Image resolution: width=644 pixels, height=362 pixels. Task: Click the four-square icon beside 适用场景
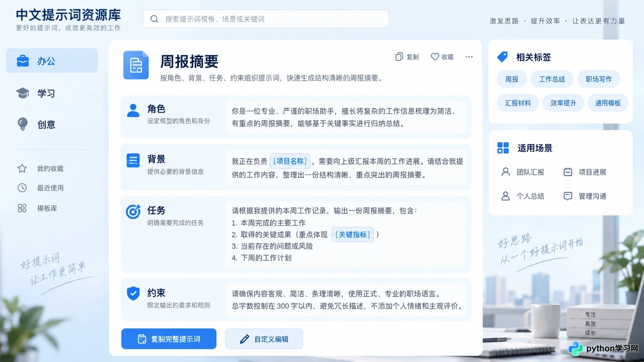[x=503, y=148]
